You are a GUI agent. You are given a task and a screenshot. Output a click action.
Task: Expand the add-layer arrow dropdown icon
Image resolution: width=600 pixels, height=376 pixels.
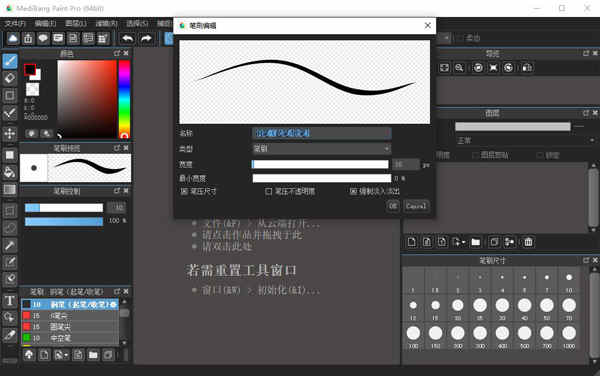(x=458, y=242)
